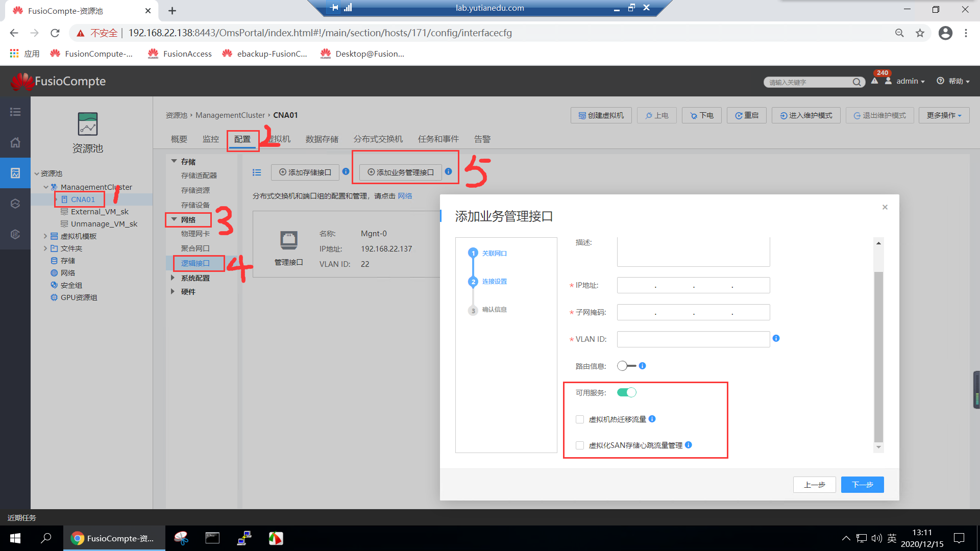Click the 网络 hyperlink in description text
Viewport: 980px width, 551px height.
(x=405, y=196)
